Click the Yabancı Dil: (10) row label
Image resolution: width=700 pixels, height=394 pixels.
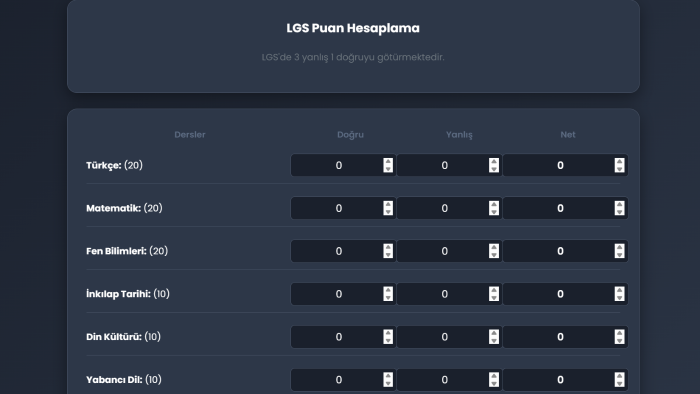(124, 379)
